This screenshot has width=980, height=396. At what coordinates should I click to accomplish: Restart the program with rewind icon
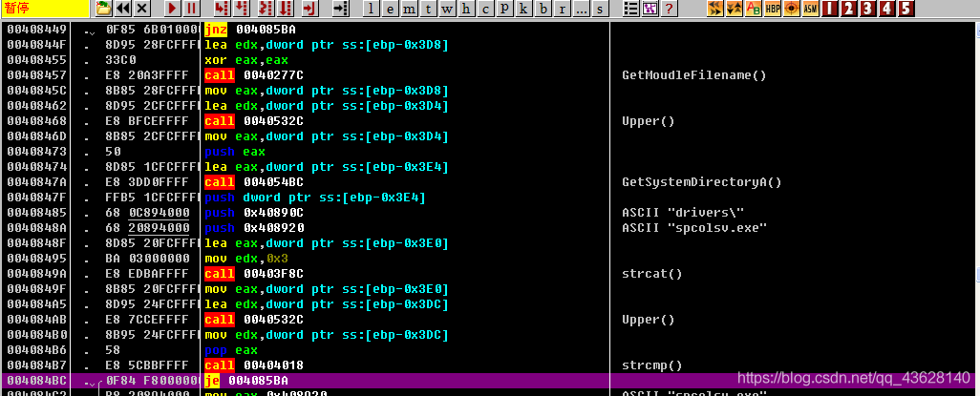(x=123, y=9)
